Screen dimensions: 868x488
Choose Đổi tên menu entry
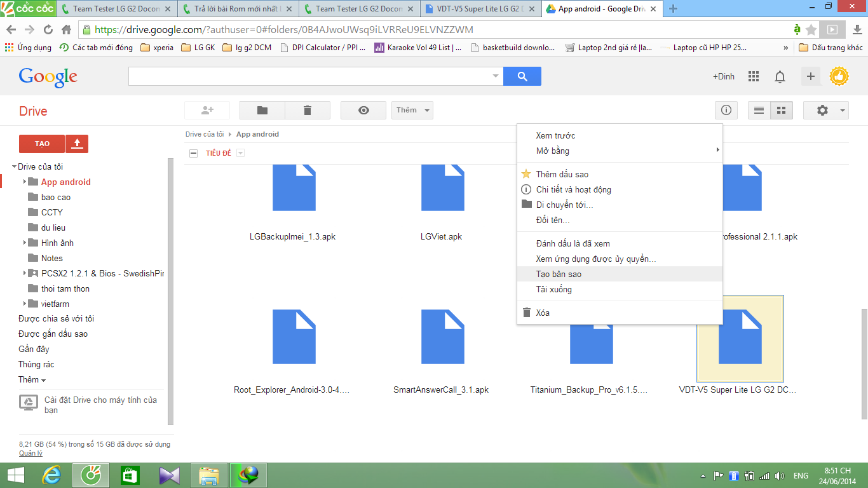point(620,220)
